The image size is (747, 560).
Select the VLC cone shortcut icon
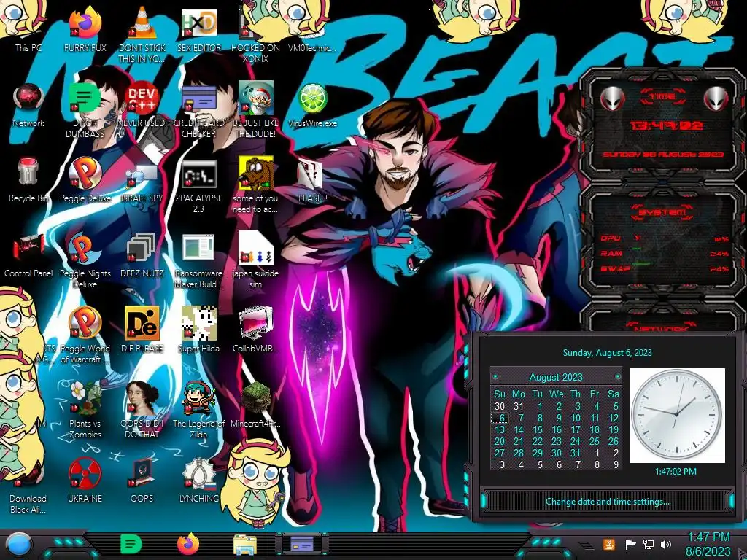[142, 24]
